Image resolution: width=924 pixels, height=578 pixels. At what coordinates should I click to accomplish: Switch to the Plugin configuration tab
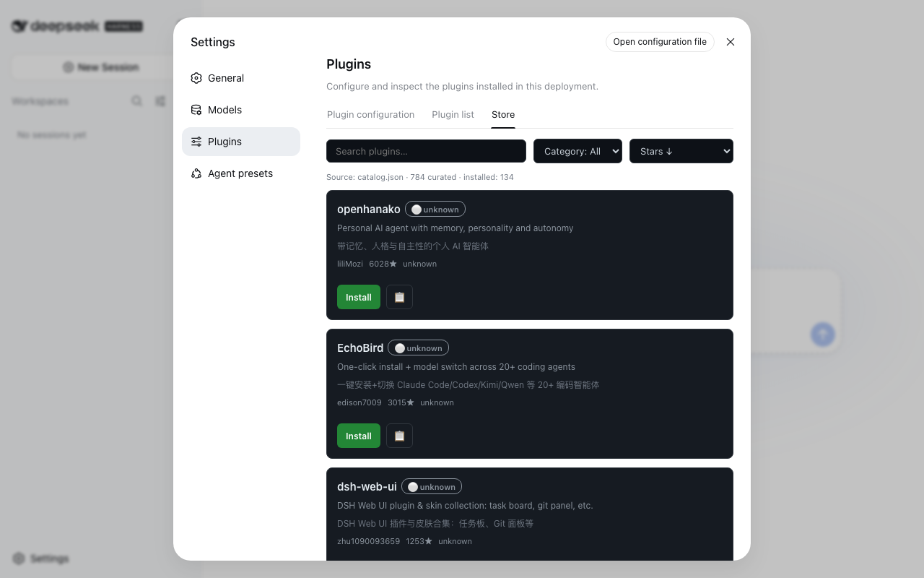point(370,114)
